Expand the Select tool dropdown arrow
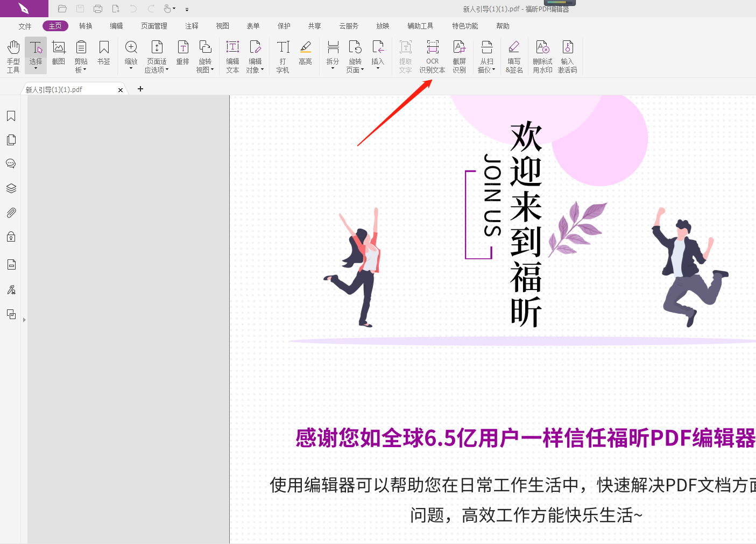 pos(36,69)
